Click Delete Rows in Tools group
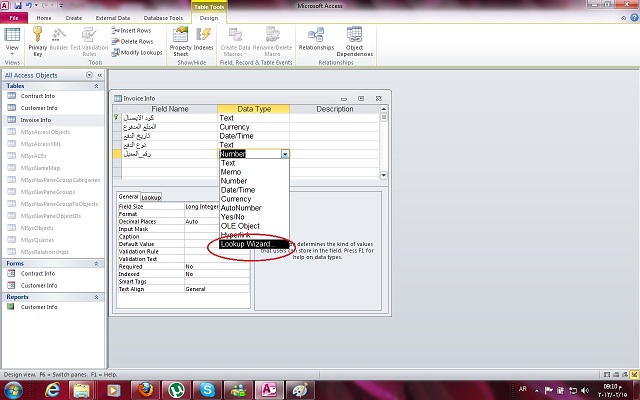 (132, 42)
